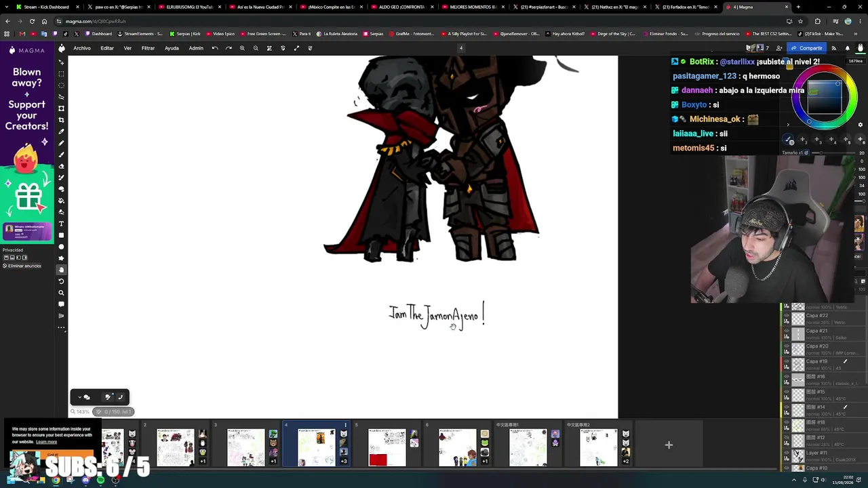The image size is (868, 488).
Task: Add a brush to preset slot 2
Action: pyautogui.click(x=803, y=140)
